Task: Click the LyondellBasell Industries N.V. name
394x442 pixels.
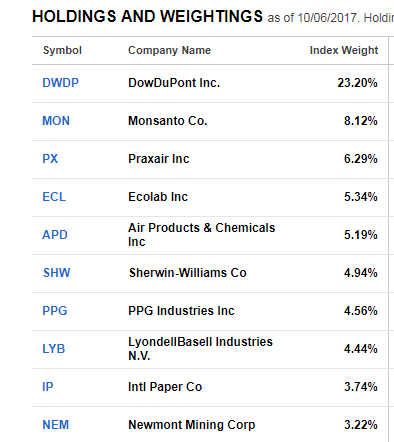Action: pos(200,349)
